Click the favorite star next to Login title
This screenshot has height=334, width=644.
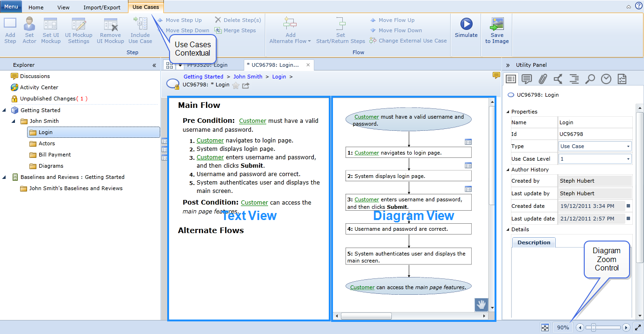point(236,85)
